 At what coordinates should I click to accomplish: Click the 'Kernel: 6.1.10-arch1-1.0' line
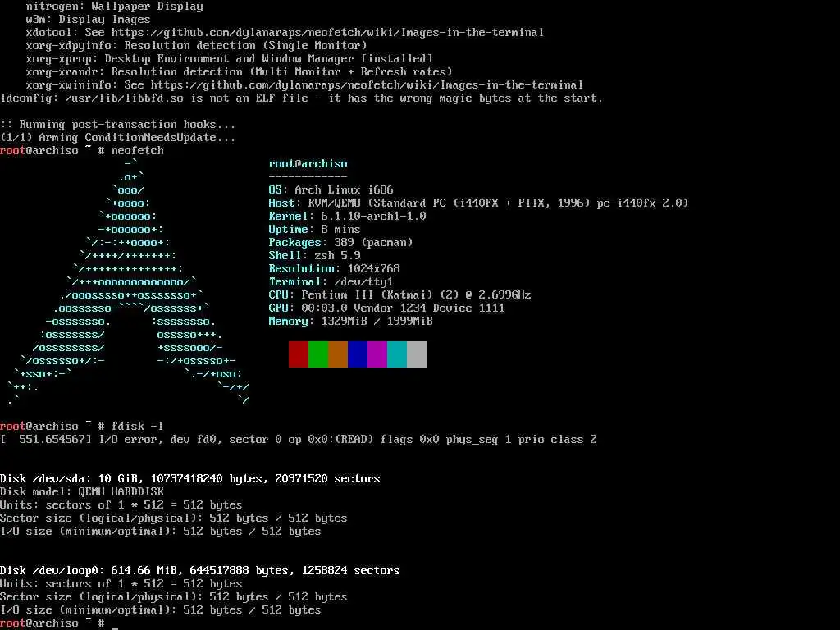coord(347,217)
